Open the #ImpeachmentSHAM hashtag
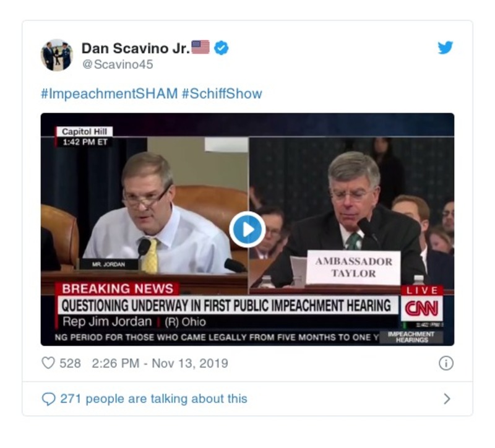Viewport: 495px width, 448px height. (109, 93)
